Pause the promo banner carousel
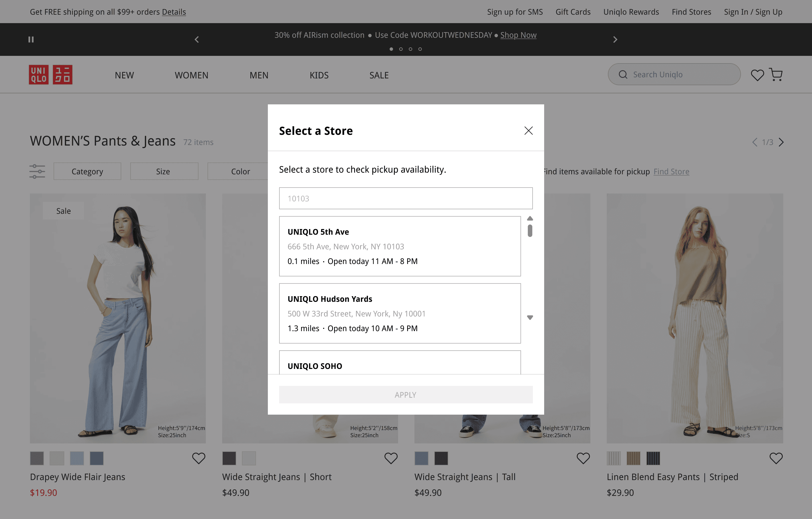 click(31, 39)
